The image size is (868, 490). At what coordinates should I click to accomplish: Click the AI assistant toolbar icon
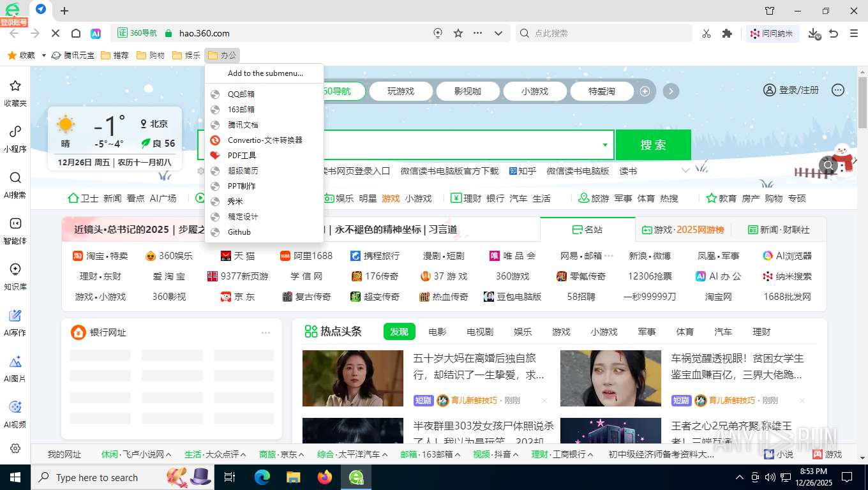click(x=96, y=33)
